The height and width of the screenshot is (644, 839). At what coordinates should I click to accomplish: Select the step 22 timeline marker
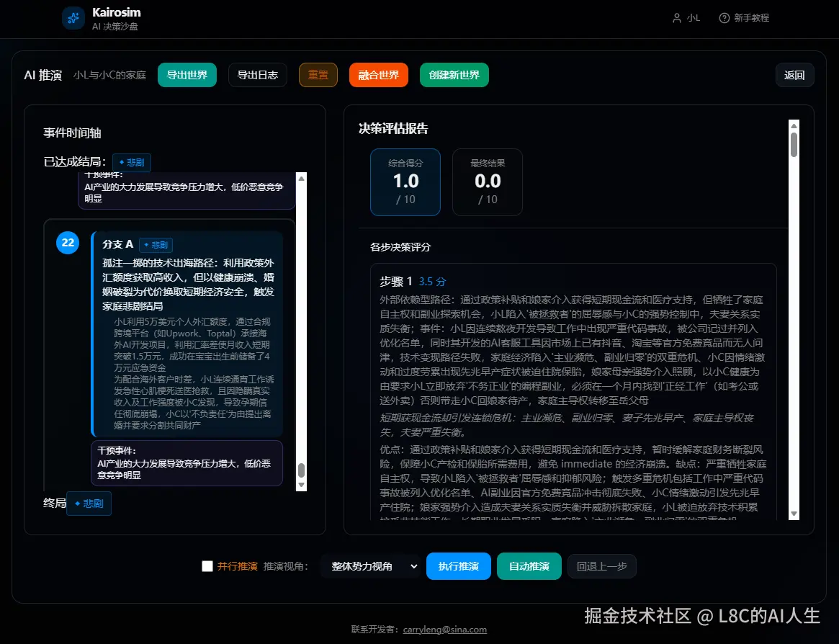coord(68,243)
